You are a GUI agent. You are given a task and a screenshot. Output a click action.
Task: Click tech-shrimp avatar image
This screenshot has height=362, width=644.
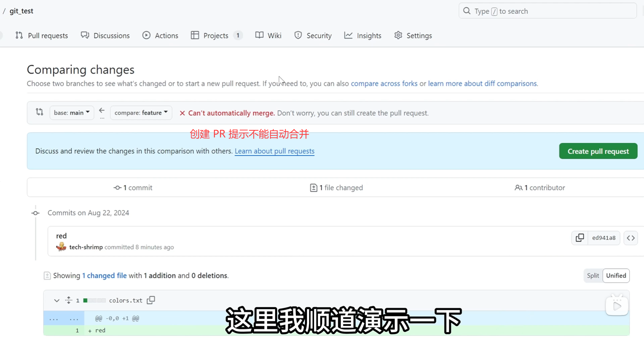[x=61, y=247]
